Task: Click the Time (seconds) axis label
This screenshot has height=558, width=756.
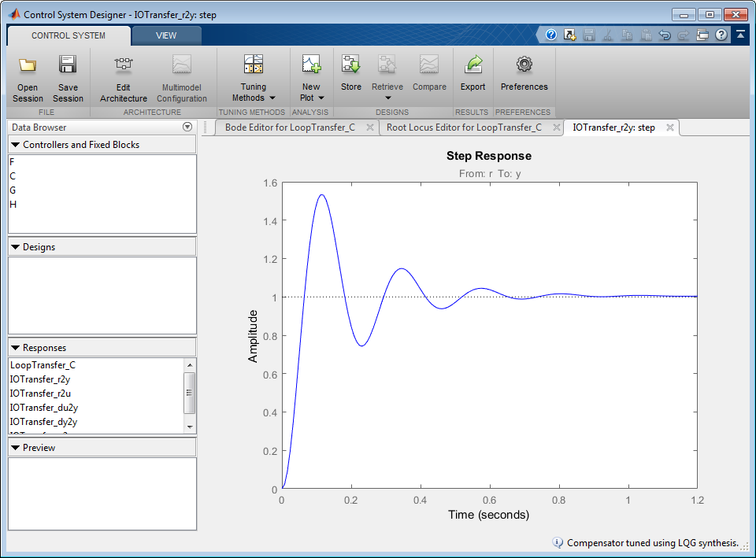Action: click(x=489, y=515)
